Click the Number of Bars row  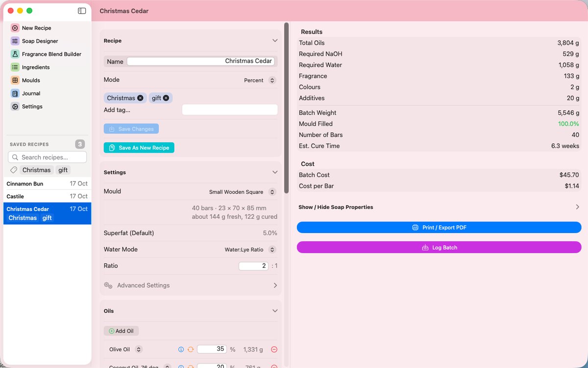439,135
